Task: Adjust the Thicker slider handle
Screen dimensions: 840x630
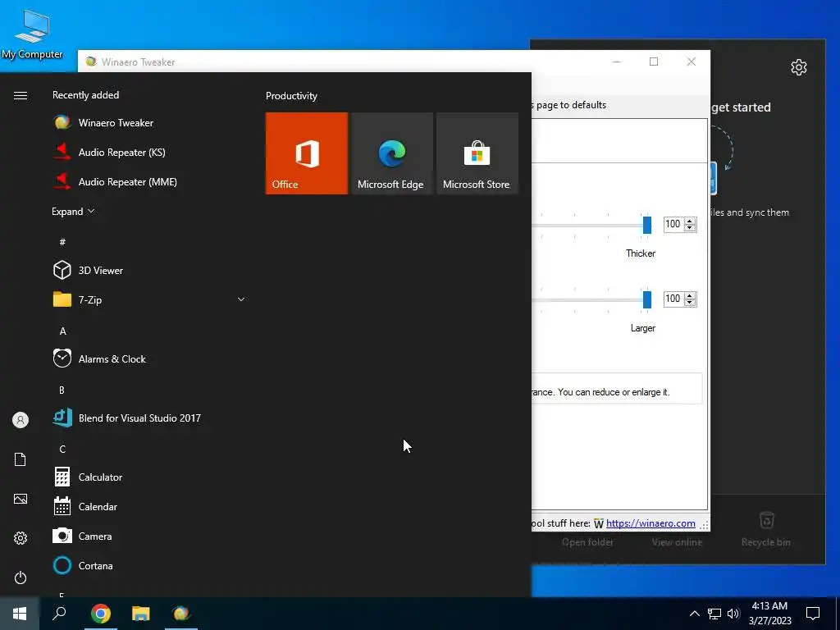Action: (x=646, y=225)
